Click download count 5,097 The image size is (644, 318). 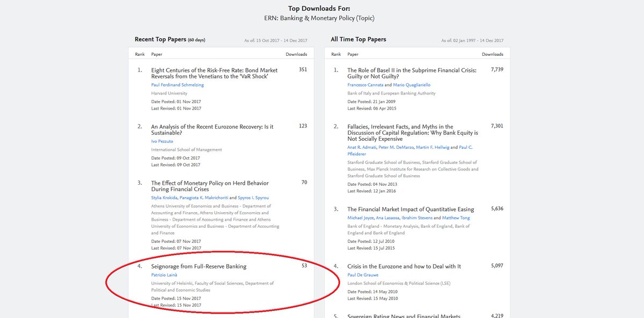coord(497,266)
